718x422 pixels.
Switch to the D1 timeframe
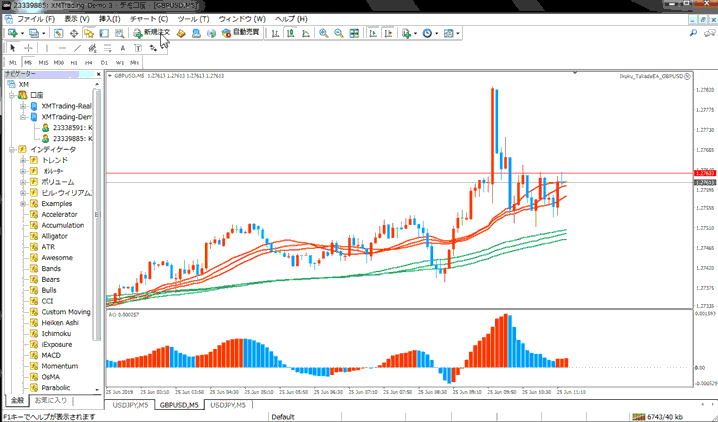tap(104, 62)
